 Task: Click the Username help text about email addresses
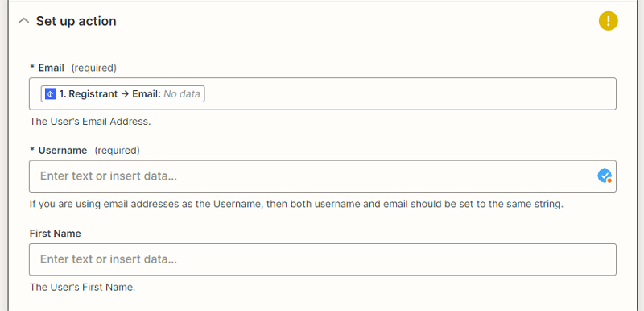(x=296, y=204)
